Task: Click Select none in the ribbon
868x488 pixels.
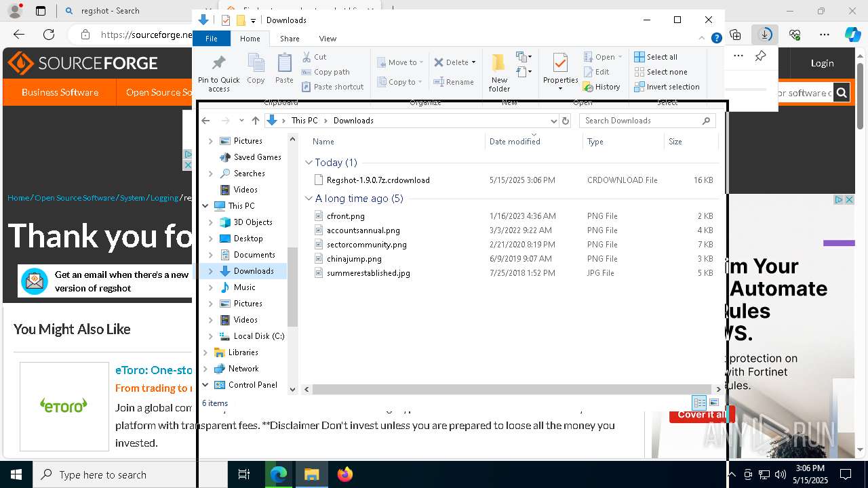Action: pyautogui.click(x=660, y=72)
